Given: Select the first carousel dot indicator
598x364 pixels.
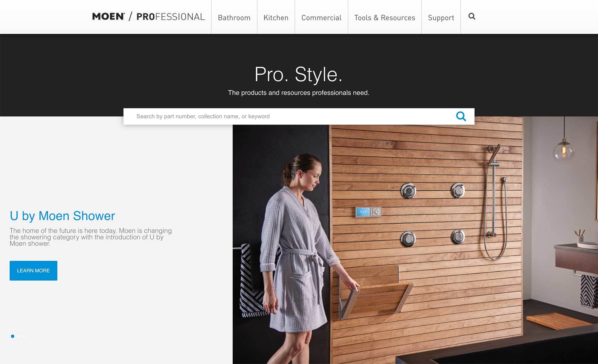Looking at the screenshot, I should tap(13, 336).
